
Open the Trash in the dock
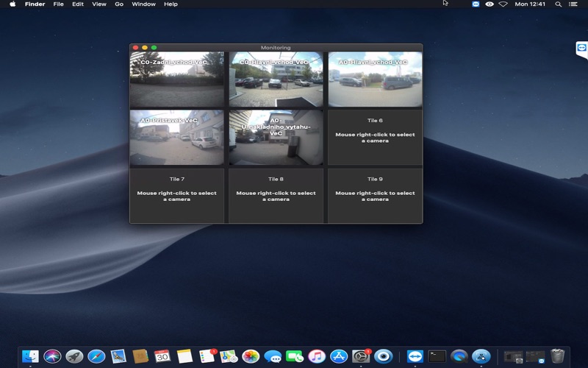(557, 356)
